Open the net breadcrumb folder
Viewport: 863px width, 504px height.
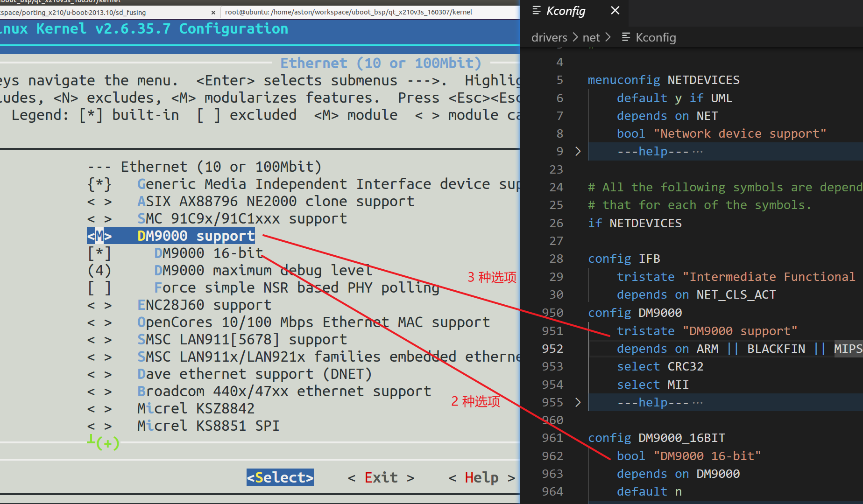[591, 37]
